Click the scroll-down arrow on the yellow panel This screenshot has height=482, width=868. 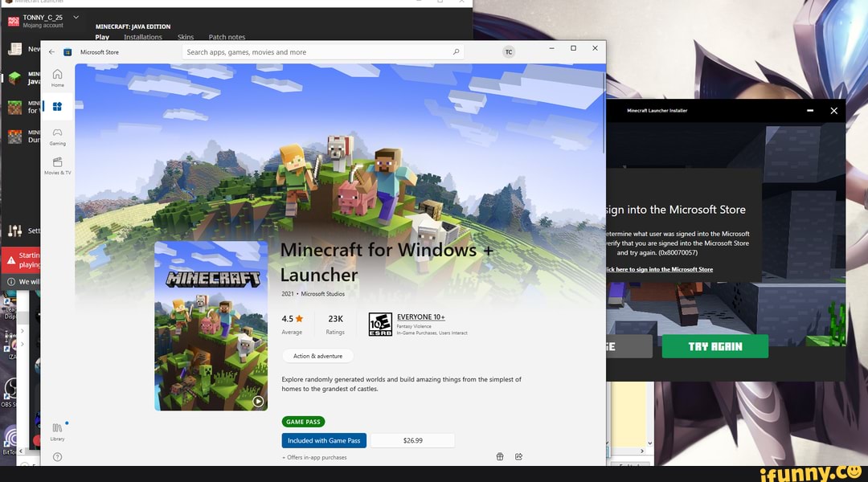649,443
